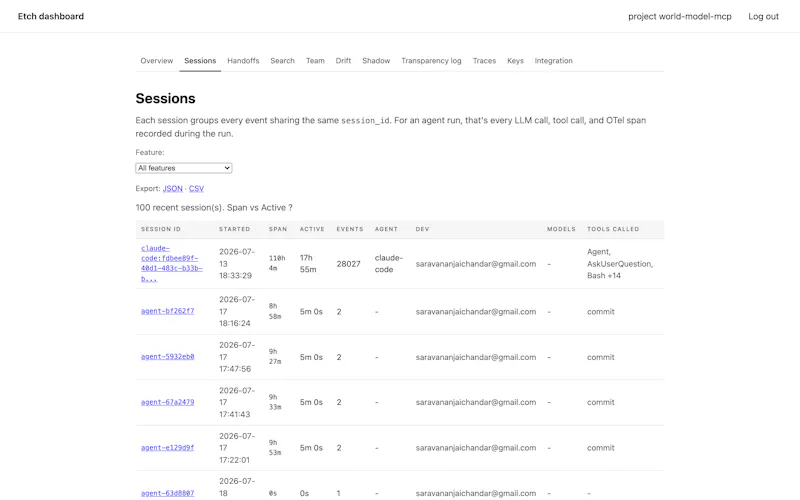The width and height of the screenshot is (800, 500).
Task: Click the SPAN column header
Action: [x=278, y=229]
